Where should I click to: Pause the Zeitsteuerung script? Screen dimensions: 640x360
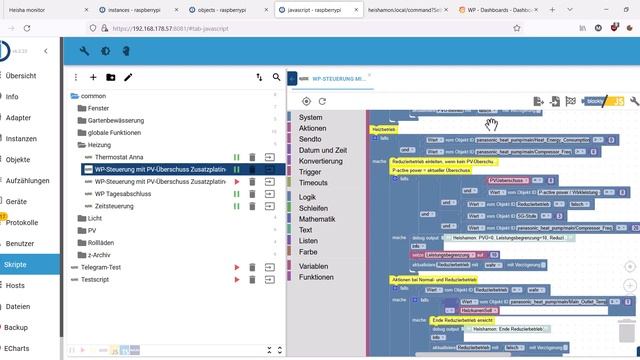point(236,206)
